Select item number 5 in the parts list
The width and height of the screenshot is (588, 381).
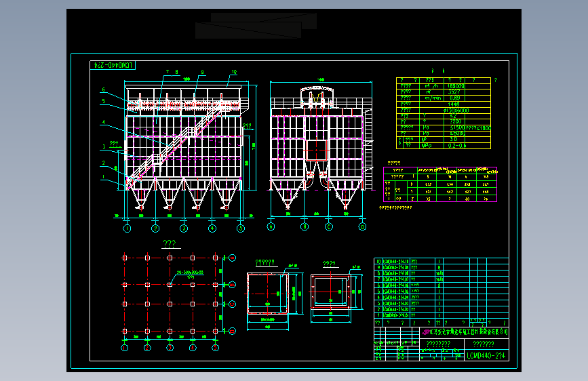(x=378, y=292)
